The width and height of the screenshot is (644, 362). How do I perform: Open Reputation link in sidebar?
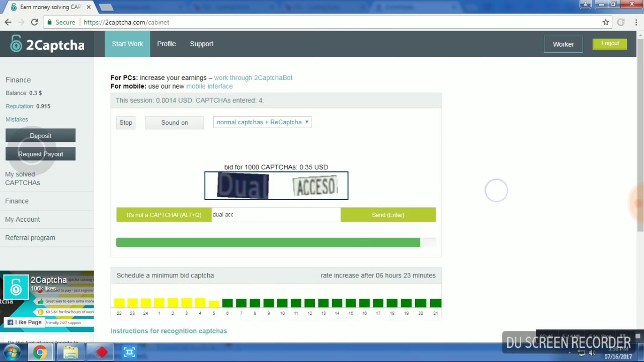[20, 106]
